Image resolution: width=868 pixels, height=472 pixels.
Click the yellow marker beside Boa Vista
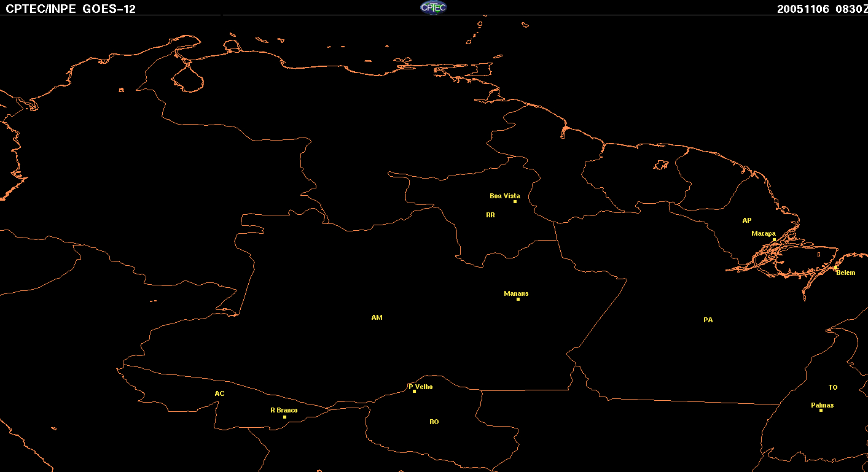click(515, 202)
